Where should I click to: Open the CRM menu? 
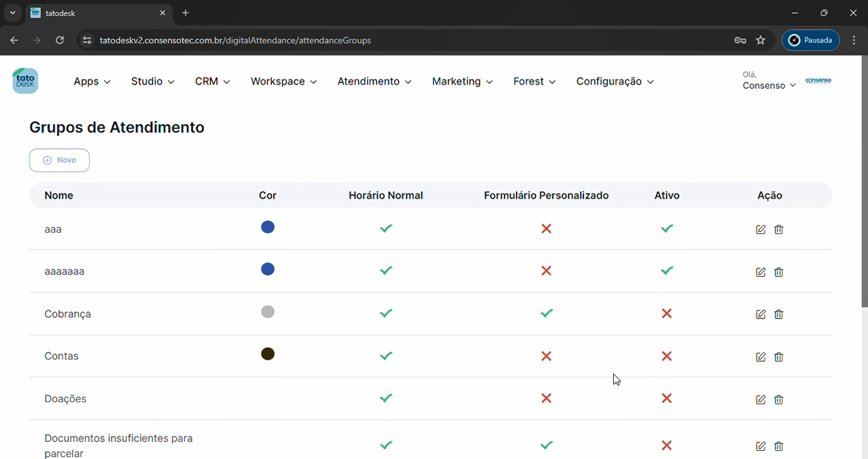point(212,81)
